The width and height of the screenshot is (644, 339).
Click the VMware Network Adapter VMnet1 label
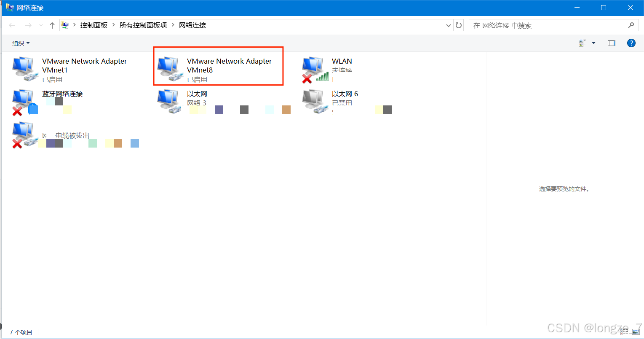point(84,65)
